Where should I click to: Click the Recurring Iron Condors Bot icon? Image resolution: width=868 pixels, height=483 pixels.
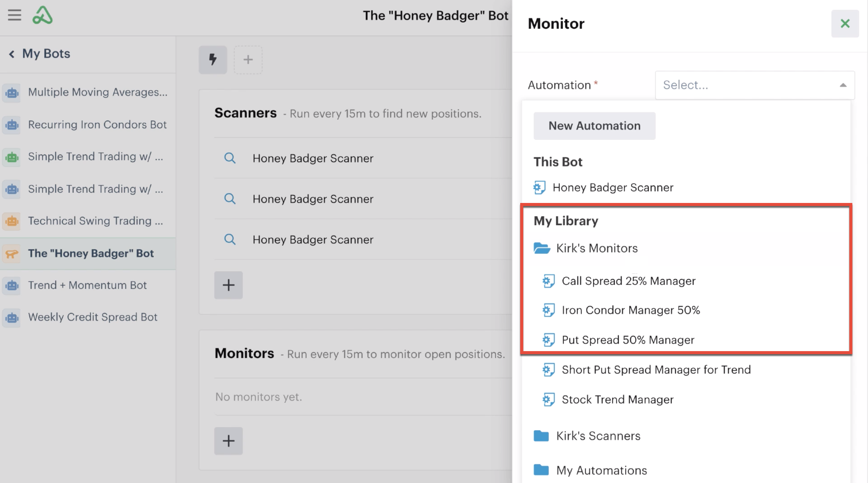tap(12, 125)
